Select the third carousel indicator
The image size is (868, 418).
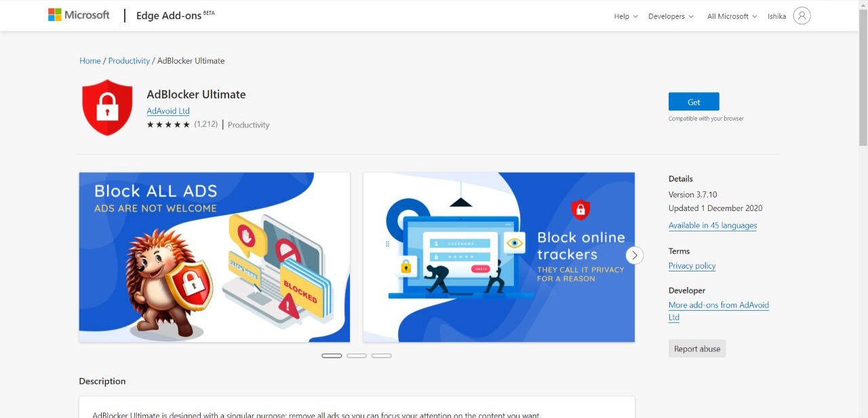point(382,356)
